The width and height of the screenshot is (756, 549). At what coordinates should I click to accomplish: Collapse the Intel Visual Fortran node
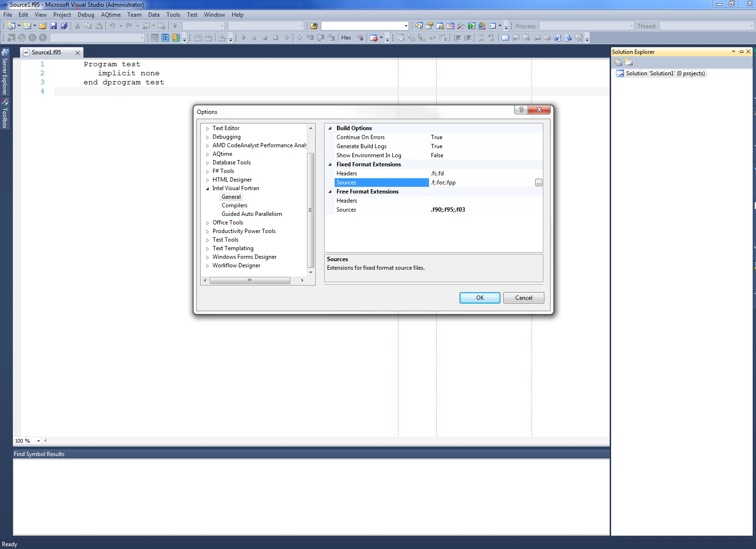pos(207,189)
